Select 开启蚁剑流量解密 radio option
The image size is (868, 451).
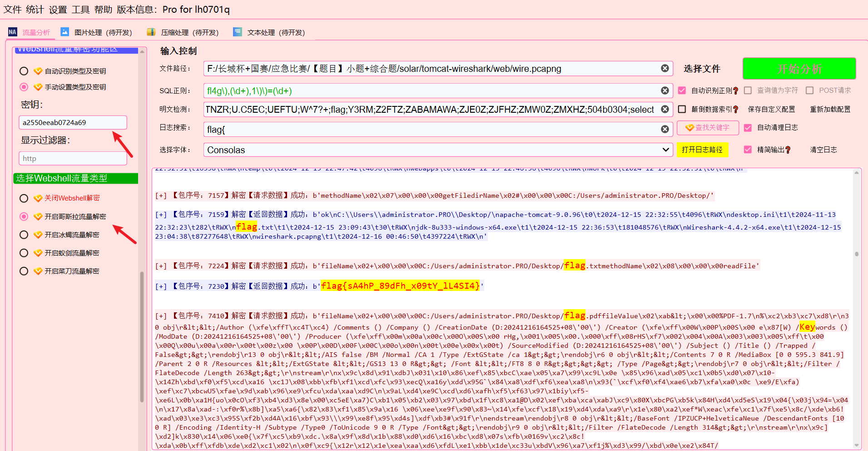pyautogui.click(x=24, y=253)
